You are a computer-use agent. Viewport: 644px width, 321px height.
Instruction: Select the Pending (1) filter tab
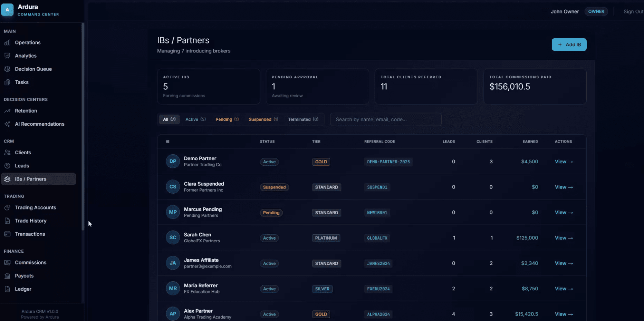coord(227,119)
